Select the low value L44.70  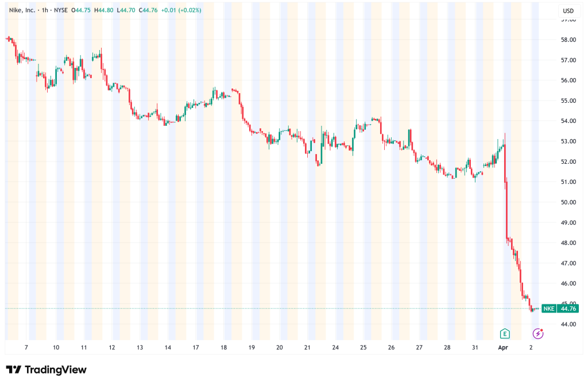click(125, 9)
